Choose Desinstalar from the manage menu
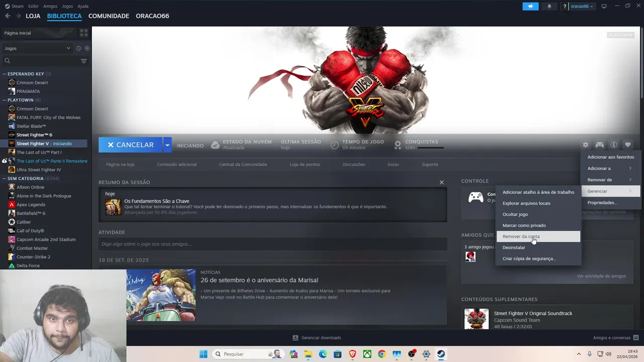The height and width of the screenshot is (362, 644). (538, 247)
